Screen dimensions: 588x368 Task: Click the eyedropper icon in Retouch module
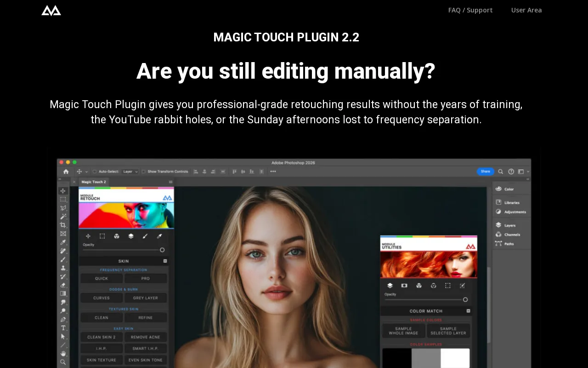(x=159, y=236)
